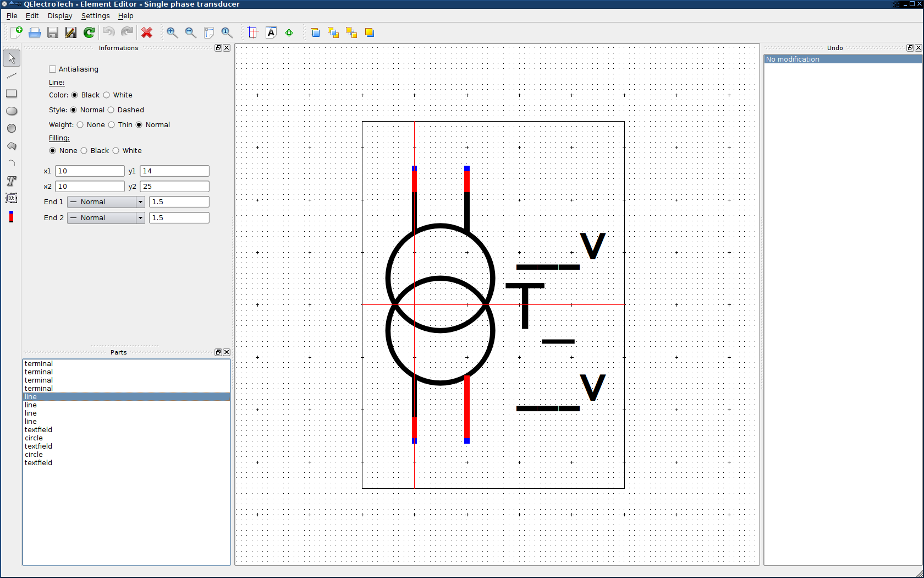Image resolution: width=924 pixels, height=578 pixels.
Task: Select a textfield entry in the Parts list
Action: click(38, 429)
